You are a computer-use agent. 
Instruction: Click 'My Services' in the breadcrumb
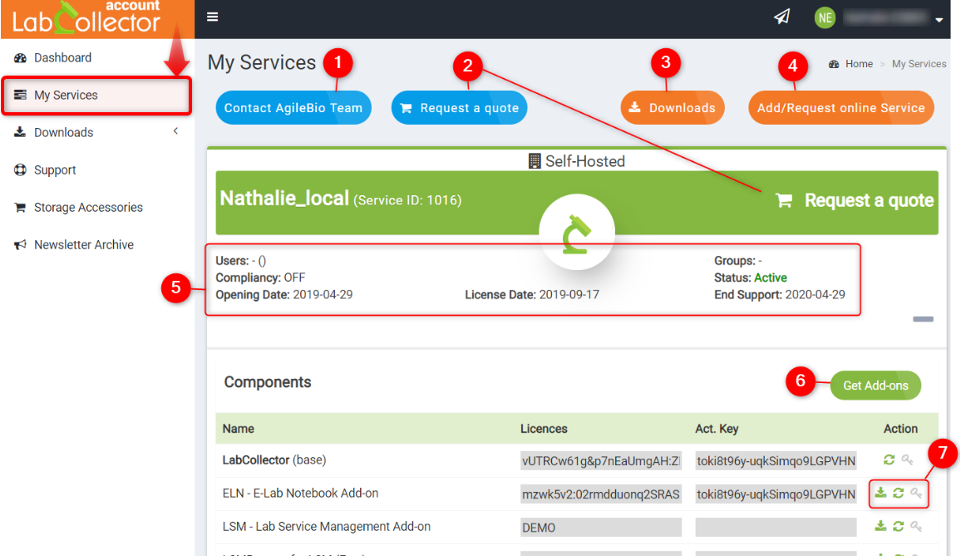click(919, 64)
